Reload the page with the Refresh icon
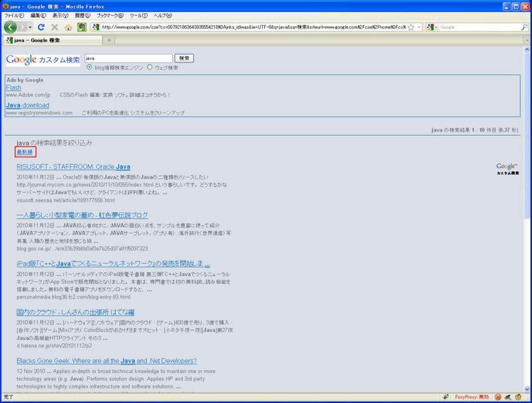532x403 pixels. pyautogui.click(x=41, y=27)
